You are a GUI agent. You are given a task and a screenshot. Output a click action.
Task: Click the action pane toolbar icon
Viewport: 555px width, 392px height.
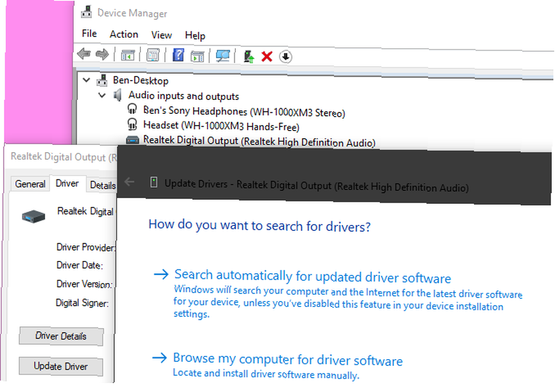point(197,56)
